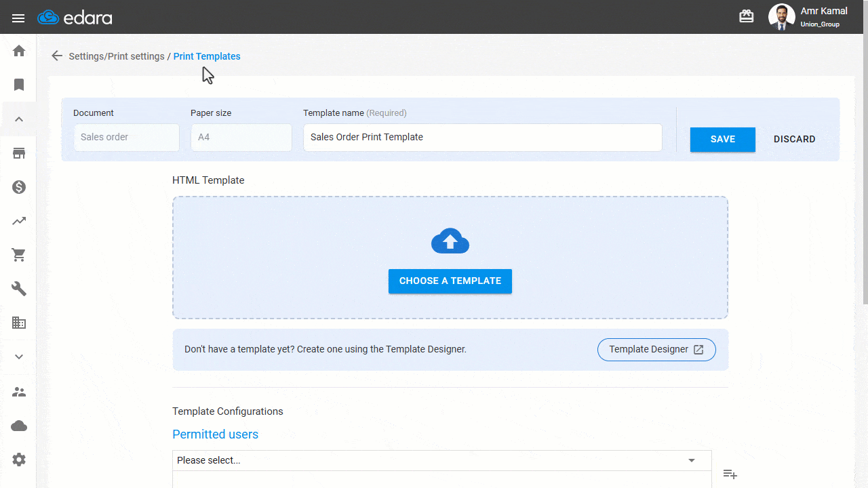Click the Template name input field

[x=483, y=137]
